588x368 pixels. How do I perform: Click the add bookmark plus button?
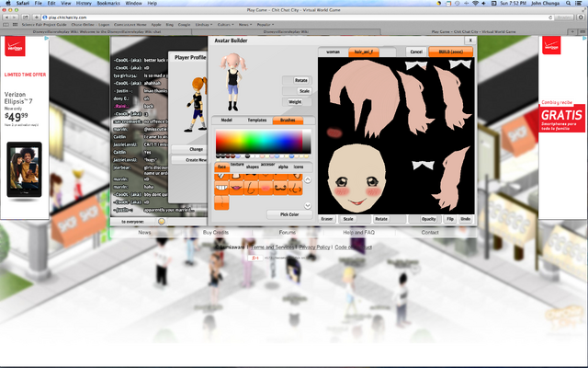tap(36, 17)
